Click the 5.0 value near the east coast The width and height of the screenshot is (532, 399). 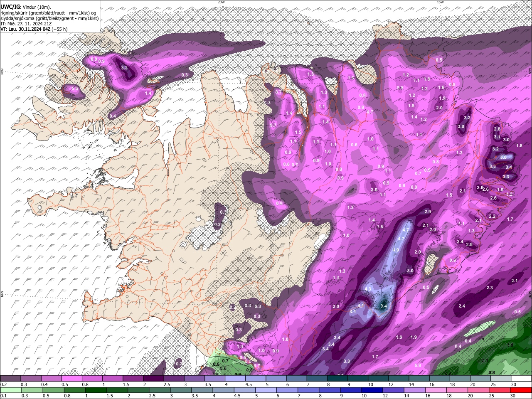coord(503,158)
